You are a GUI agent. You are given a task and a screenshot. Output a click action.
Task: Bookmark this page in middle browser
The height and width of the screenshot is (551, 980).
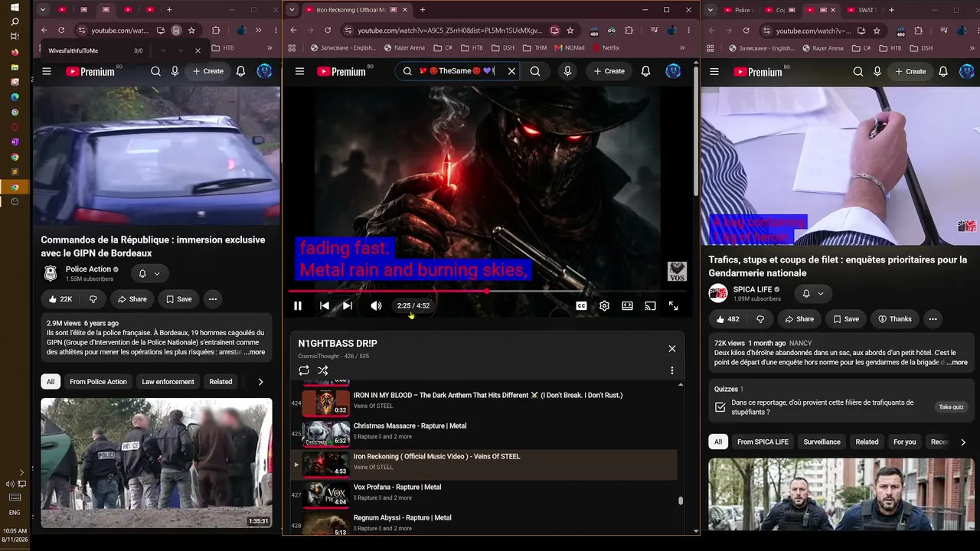(570, 31)
